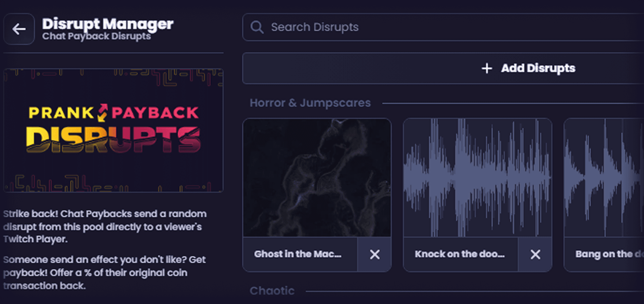
Task: Remove the Knock on the doo... disrupt
Action: pos(535,254)
